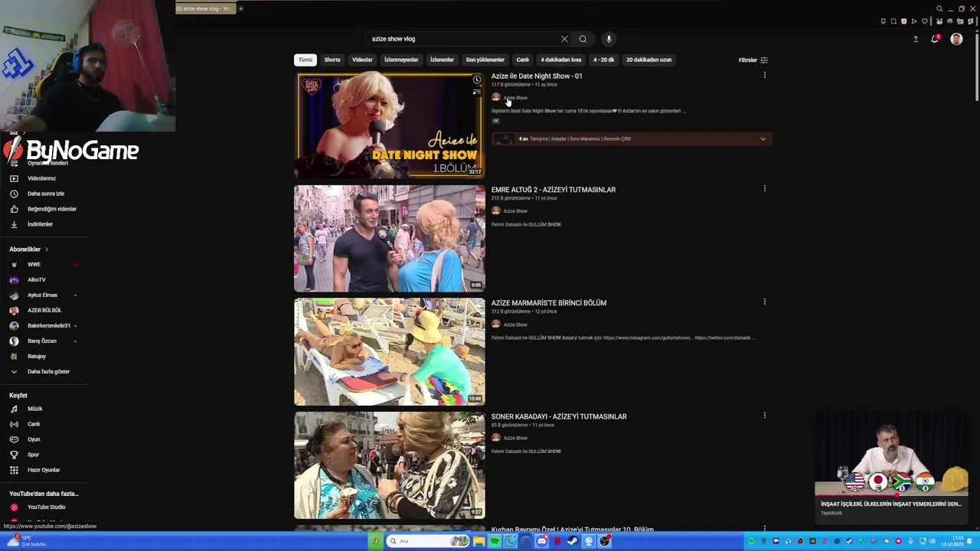Open video title EMRE ALTUĞ 2 - AZİZEYİ TUTMASINLAR
The height and width of the screenshot is (551, 980).
(x=554, y=190)
